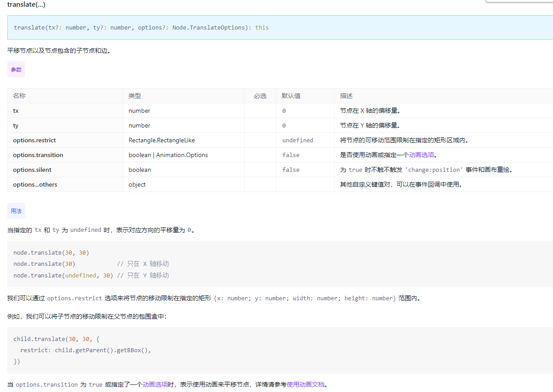Open the 使用动画文档 link at page bottom
553x392 pixels.
[306, 384]
